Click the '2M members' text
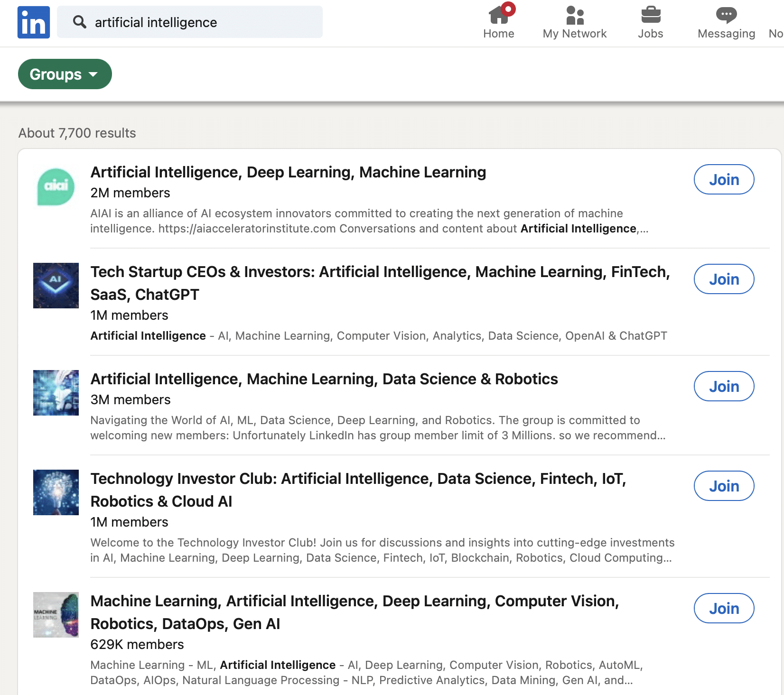 pyautogui.click(x=130, y=193)
